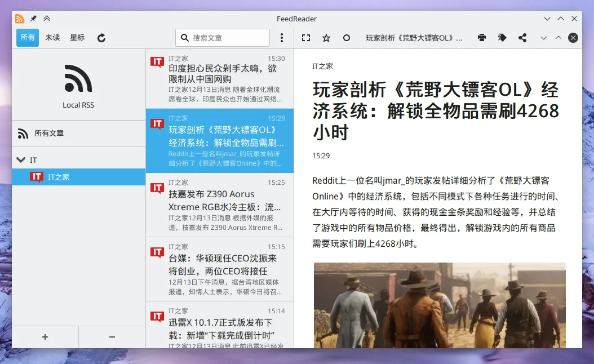594x364 pixels.
Task: Share the article via share icon
Action: click(522, 38)
